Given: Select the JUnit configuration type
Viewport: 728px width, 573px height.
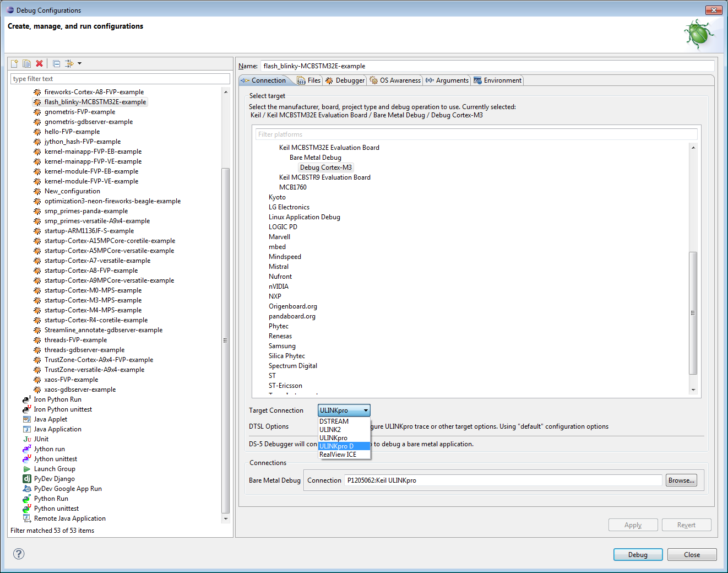Looking at the screenshot, I should pyautogui.click(x=41, y=439).
